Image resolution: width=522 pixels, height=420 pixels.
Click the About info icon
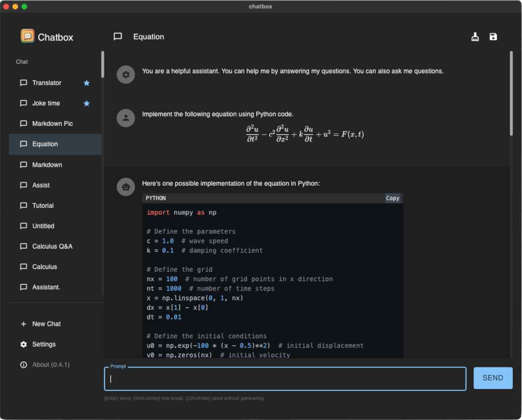(23, 365)
